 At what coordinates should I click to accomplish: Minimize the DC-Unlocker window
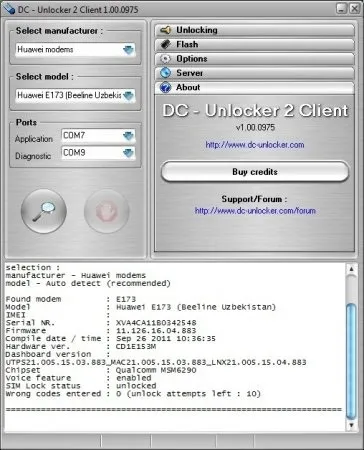coord(342,8)
